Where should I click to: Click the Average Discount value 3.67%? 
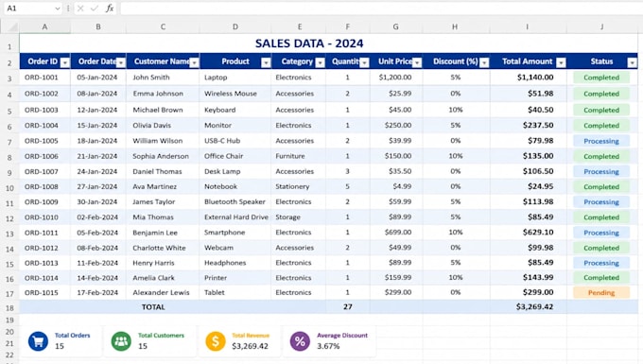pos(328,346)
